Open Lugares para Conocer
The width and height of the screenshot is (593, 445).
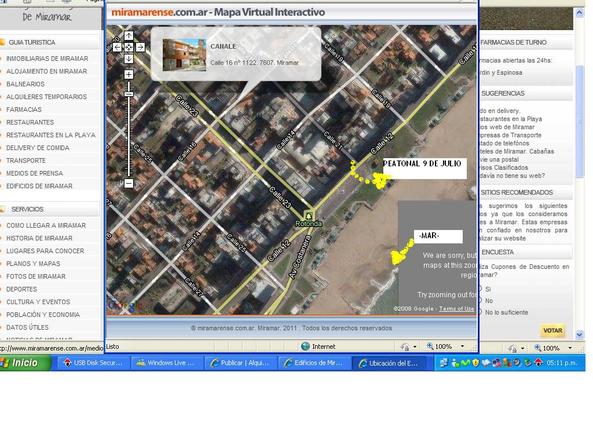point(45,251)
